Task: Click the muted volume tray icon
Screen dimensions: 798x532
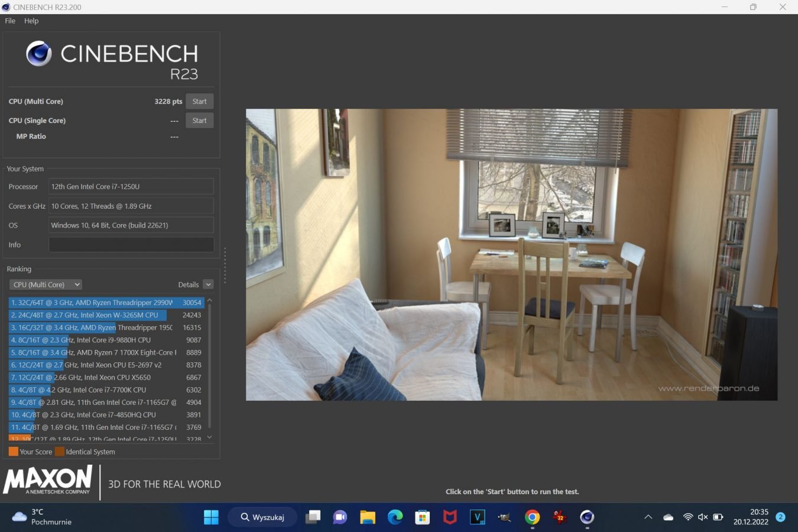Action: (x=703, y=517)
